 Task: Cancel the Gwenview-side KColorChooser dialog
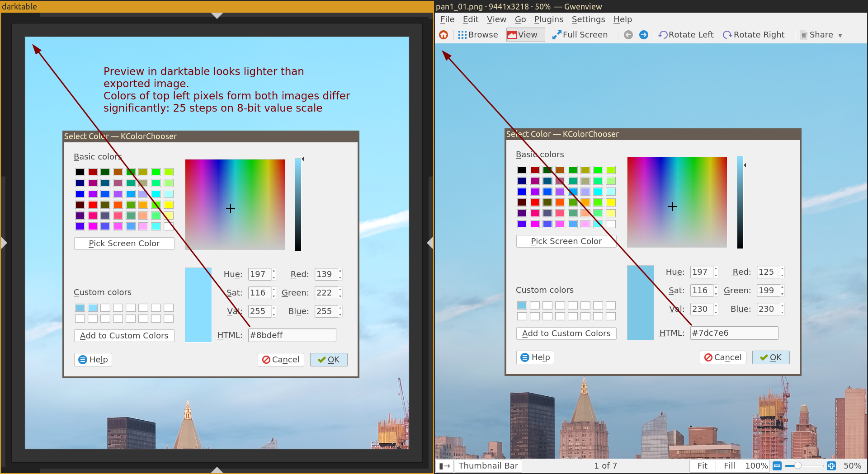[723, 357]
